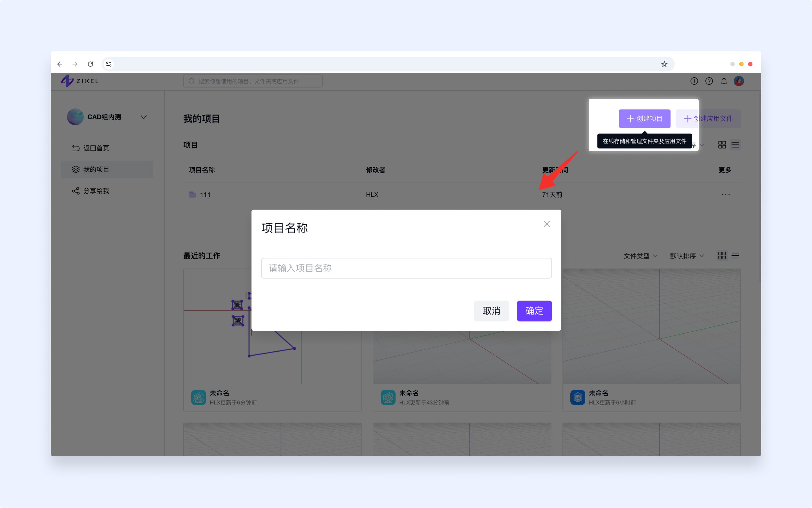812x508 pixels.
Task: Open user avatar menu
Action: coord(739,81)
